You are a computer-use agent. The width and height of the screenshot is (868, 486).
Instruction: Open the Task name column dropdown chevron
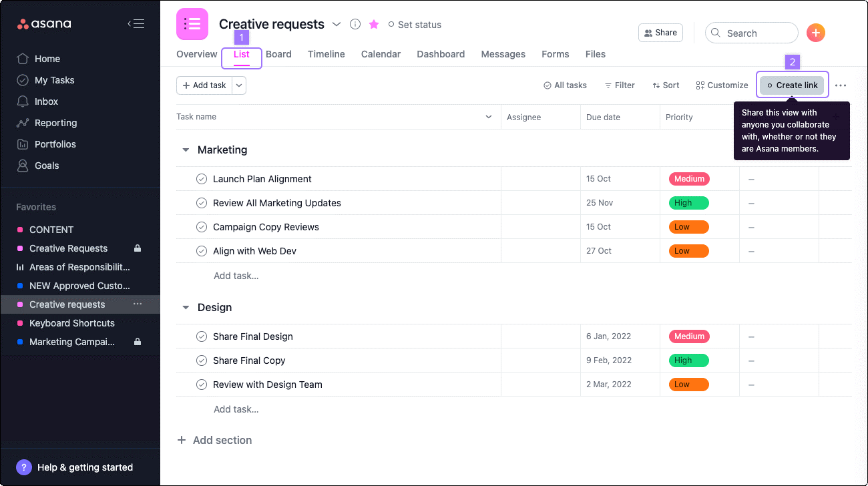pyautogui.click(x=488, y=117)
